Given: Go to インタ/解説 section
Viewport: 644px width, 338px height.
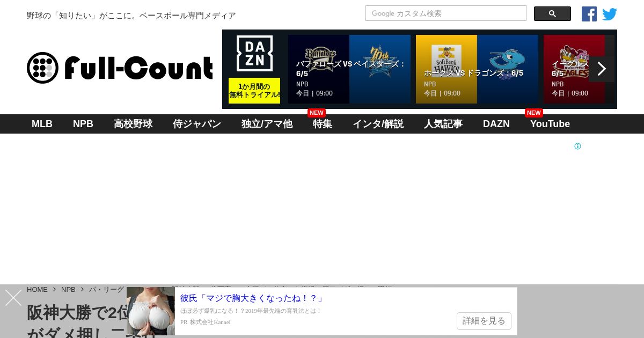Looking at the screenshot, I should 378,124.
